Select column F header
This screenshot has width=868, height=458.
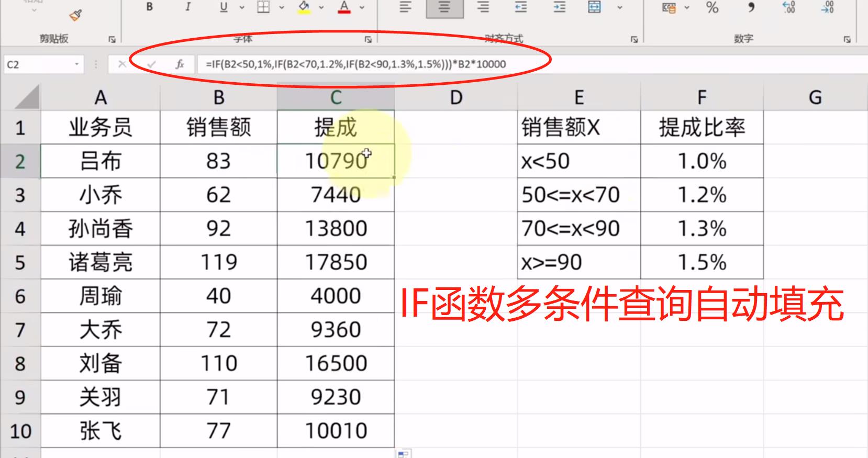702,97
